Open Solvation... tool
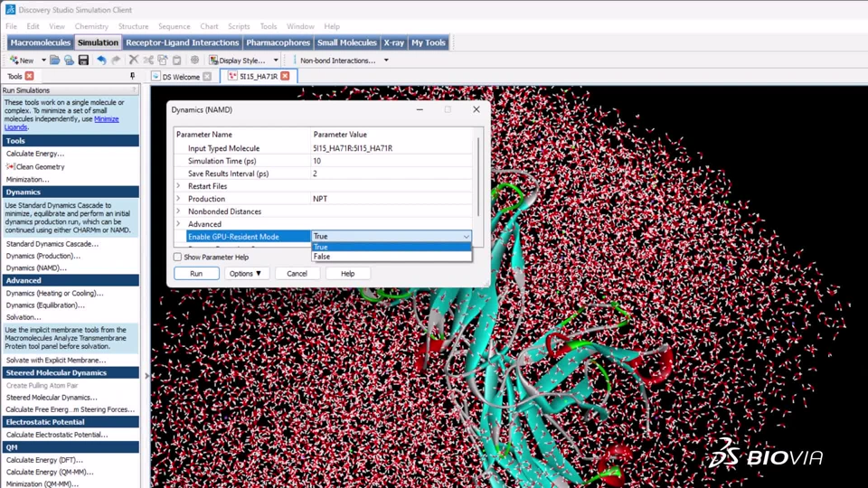The image size is (868, 488). pyautogui.click(x=24, y=317)
